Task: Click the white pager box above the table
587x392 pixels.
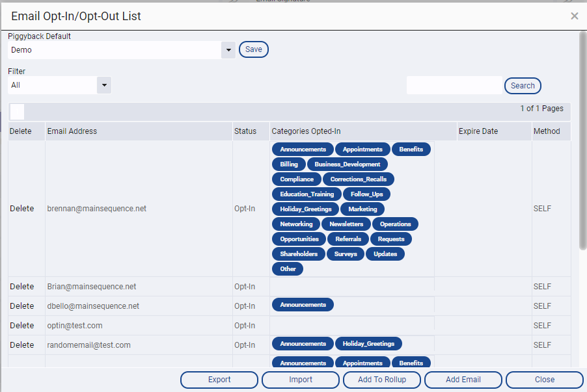Action: coord(17,112)
